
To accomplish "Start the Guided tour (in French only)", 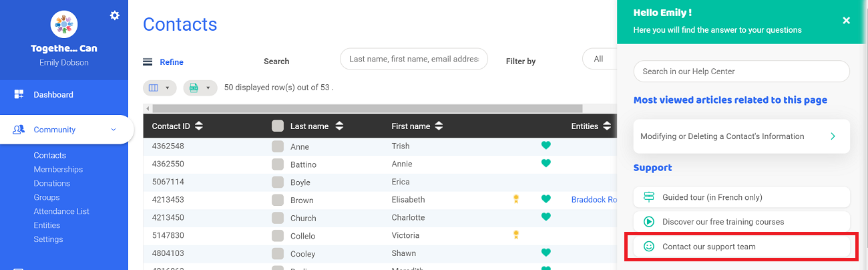I will point(741,197).
